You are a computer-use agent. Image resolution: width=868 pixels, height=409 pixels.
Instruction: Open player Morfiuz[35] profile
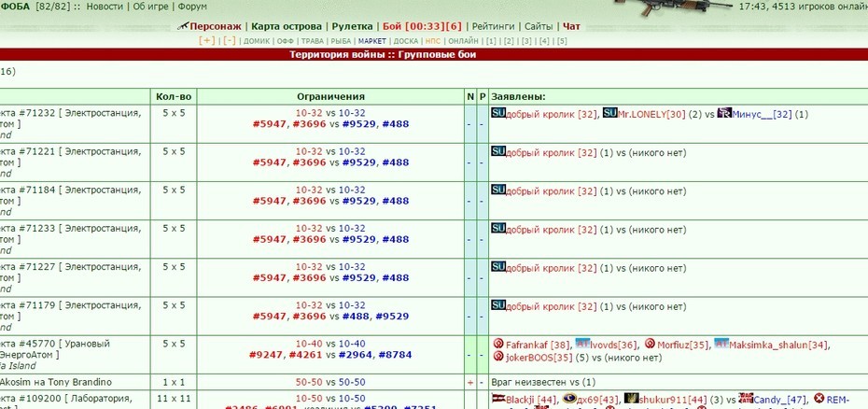pos(682,345)
